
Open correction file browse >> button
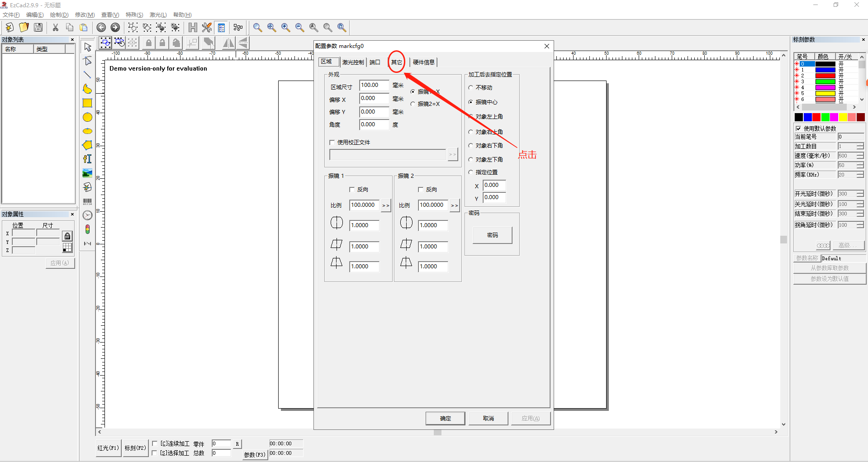452,155
